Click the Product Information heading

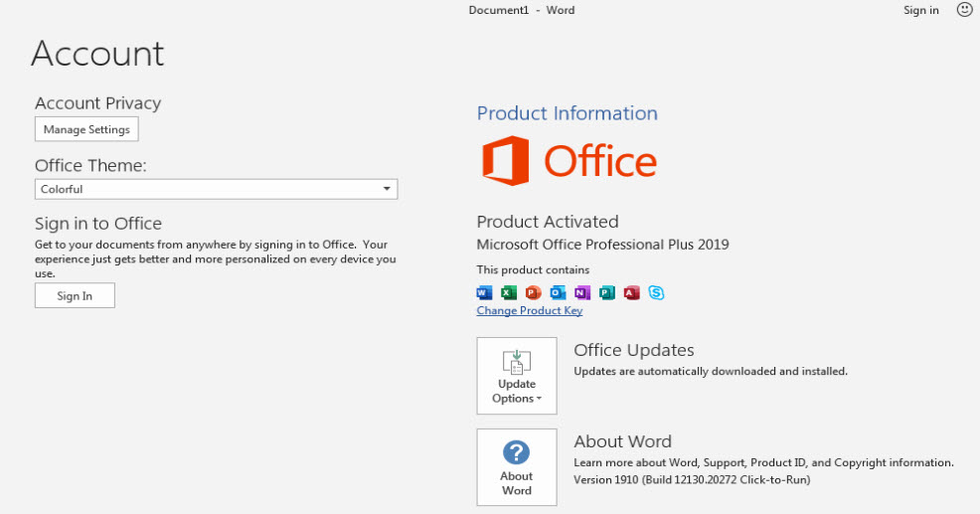pos(567,113)
